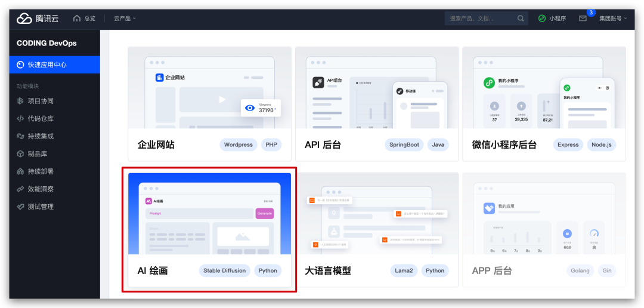Open the 总览 home icon
The width and height of the screenshot is (644, 308).
(x=77, y=19)
